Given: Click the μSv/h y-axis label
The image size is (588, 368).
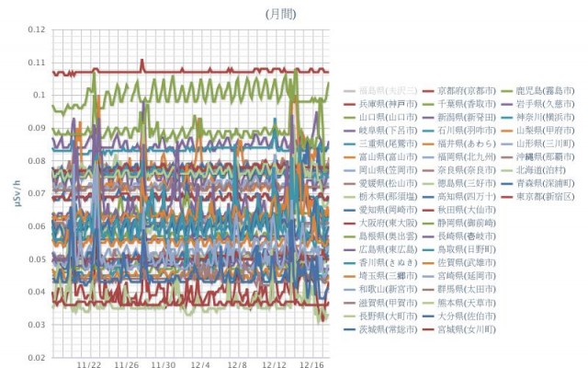Looking at the screenshot, I should coord(17,193).
